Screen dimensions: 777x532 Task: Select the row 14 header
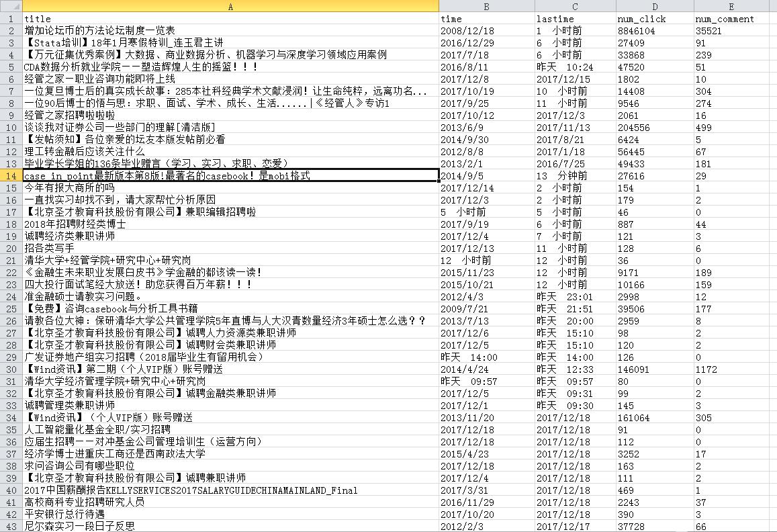11,176
